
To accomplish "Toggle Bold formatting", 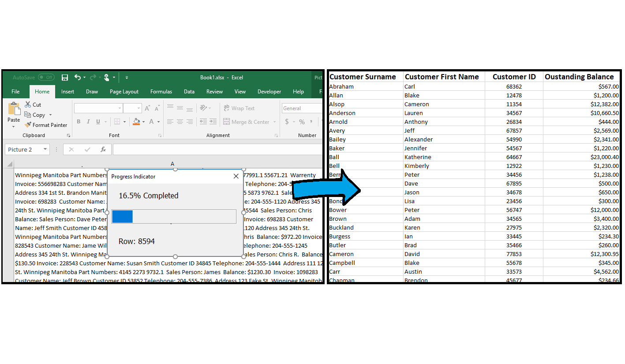I will click(79, 121).
